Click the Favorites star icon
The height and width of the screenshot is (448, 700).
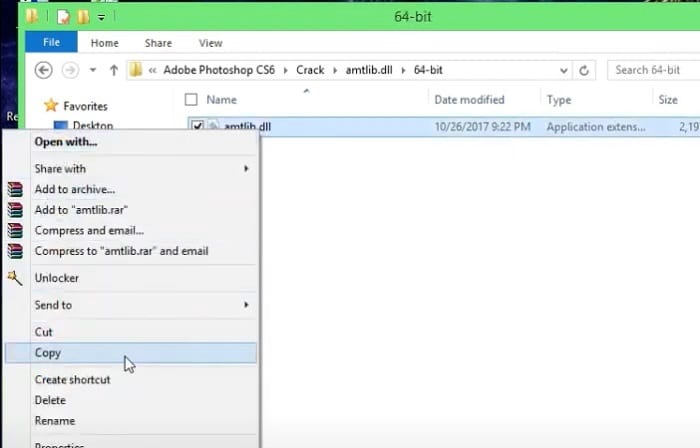(x=51, y=105)
